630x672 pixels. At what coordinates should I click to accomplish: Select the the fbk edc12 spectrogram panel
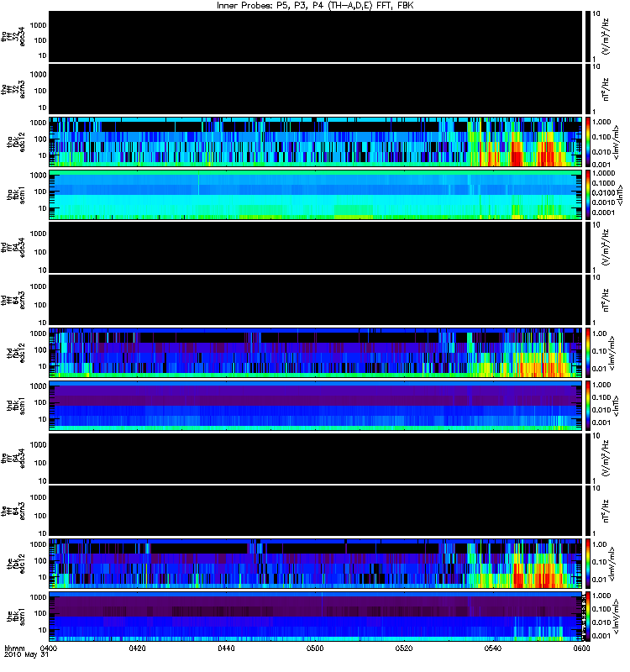[316, 564]
